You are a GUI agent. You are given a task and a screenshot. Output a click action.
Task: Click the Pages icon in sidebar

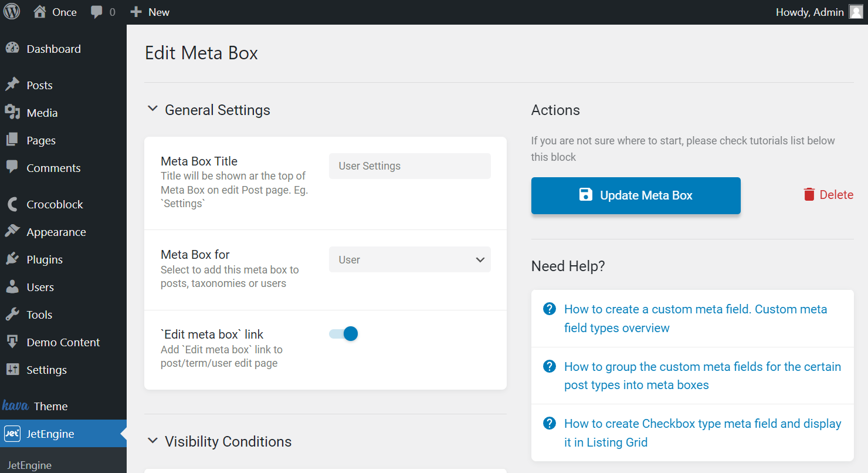coord(12,140)
